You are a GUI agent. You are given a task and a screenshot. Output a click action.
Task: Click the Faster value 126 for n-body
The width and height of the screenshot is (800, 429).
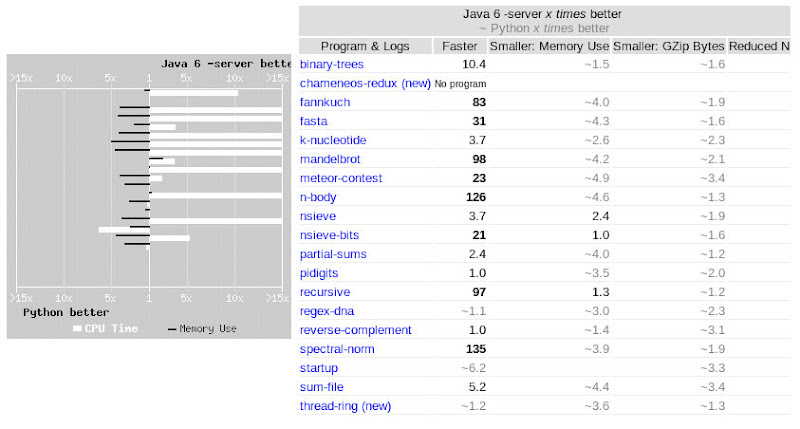476,197
